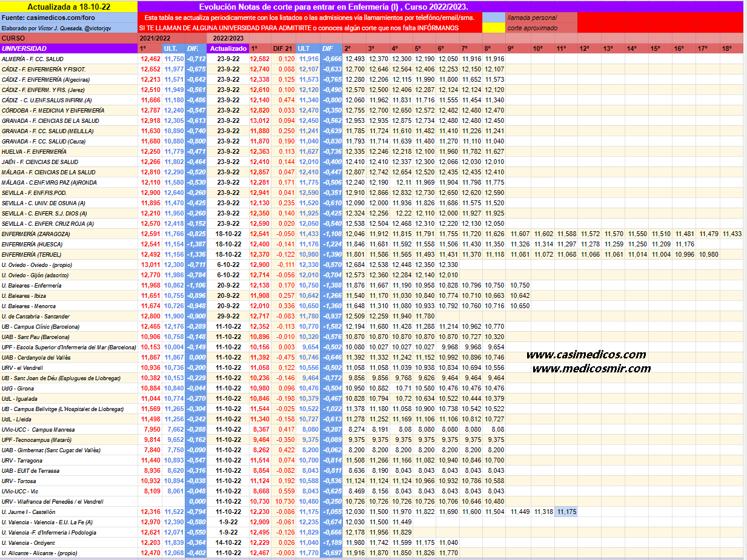
Task: Select 12,810 in 'MÁLAGA - F. CIENCIAS DE LA SALUD' row
Action: 150,172
